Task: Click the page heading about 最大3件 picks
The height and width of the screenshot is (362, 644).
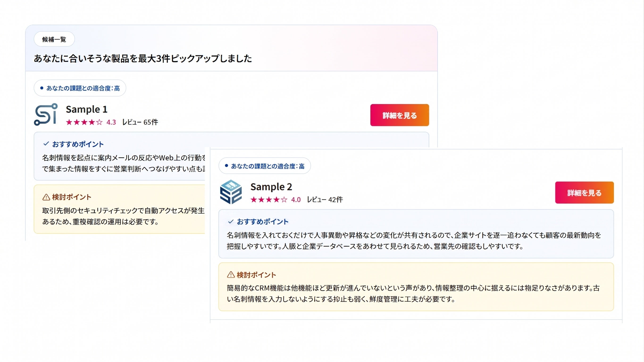Action: (x=143, y=58)
